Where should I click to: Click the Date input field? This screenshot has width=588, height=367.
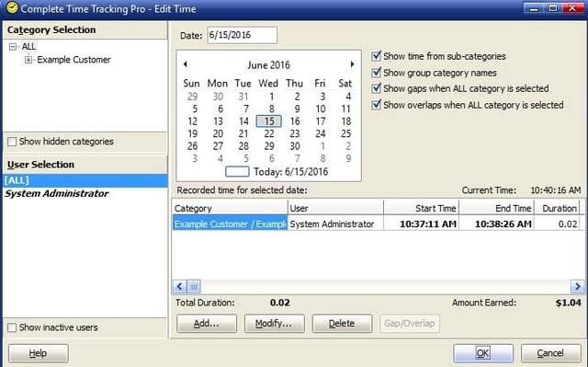pyautogui.click(x=243, y=35)
